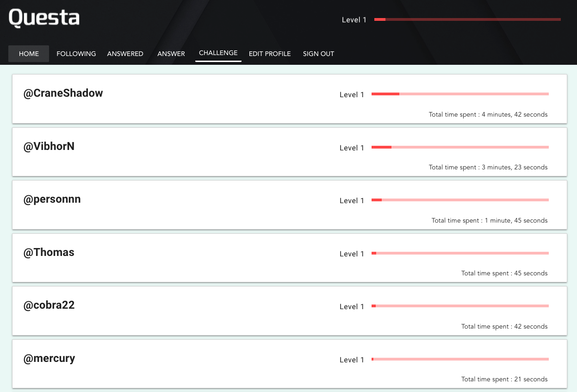Image resolution: width=577 pixels, height=392 pixels.
Task: Click @VibhorN's level progress bar
Action: (460, 147)
